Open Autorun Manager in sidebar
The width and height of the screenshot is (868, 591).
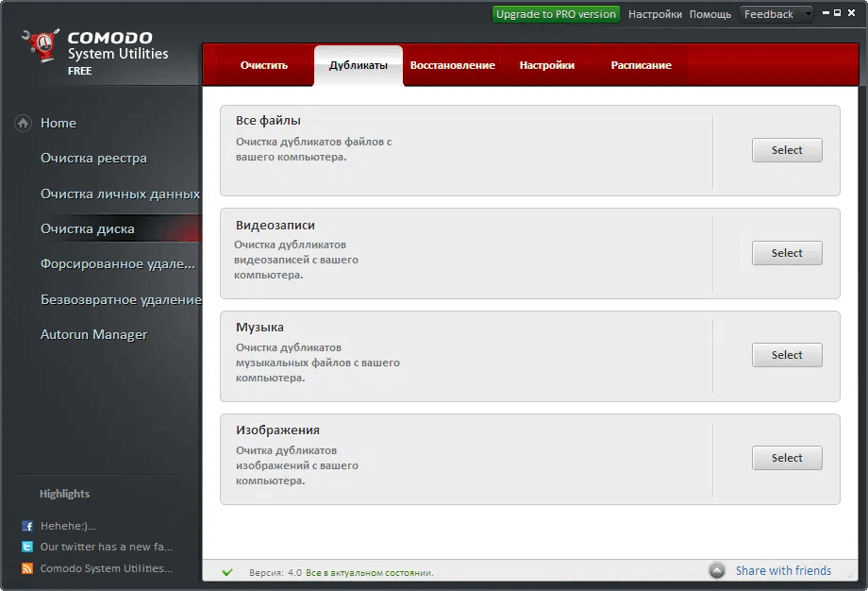coord(94,334)
